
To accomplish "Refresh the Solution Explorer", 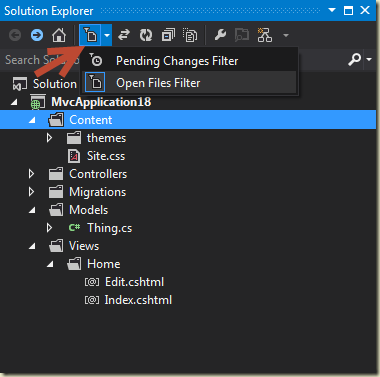I will [146, 35].
